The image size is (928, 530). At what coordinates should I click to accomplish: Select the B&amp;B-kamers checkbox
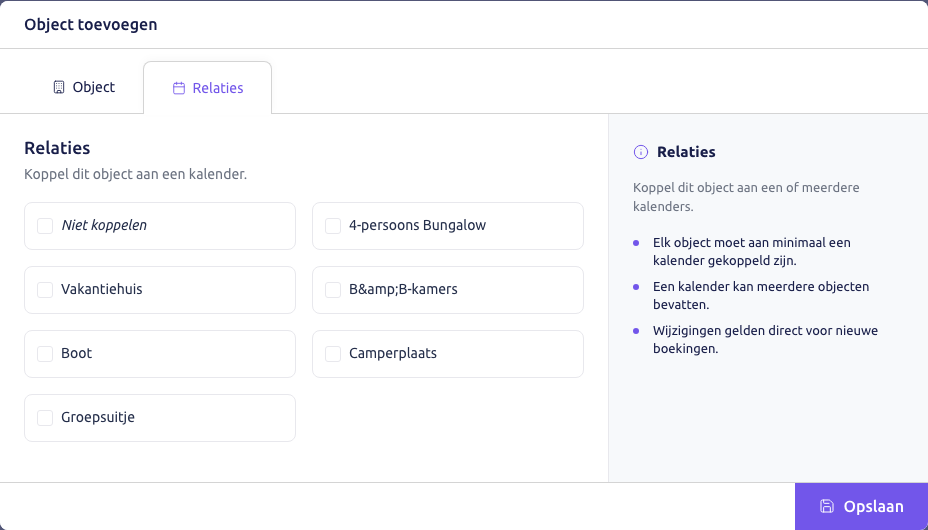click(x=333, y=290)
